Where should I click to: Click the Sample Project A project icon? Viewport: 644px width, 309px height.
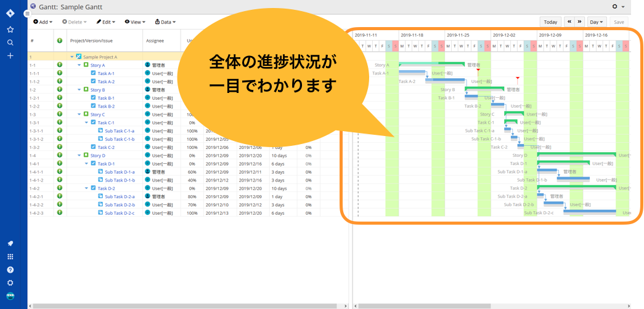coord(79,57)
